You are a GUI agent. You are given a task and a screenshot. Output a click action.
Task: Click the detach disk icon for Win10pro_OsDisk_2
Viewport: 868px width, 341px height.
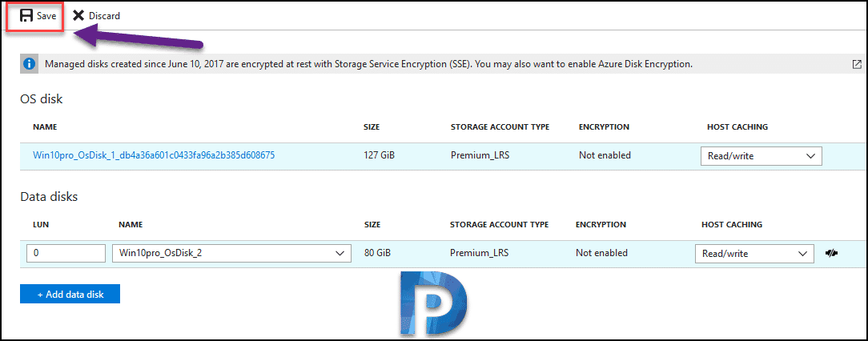coord(831,254)
